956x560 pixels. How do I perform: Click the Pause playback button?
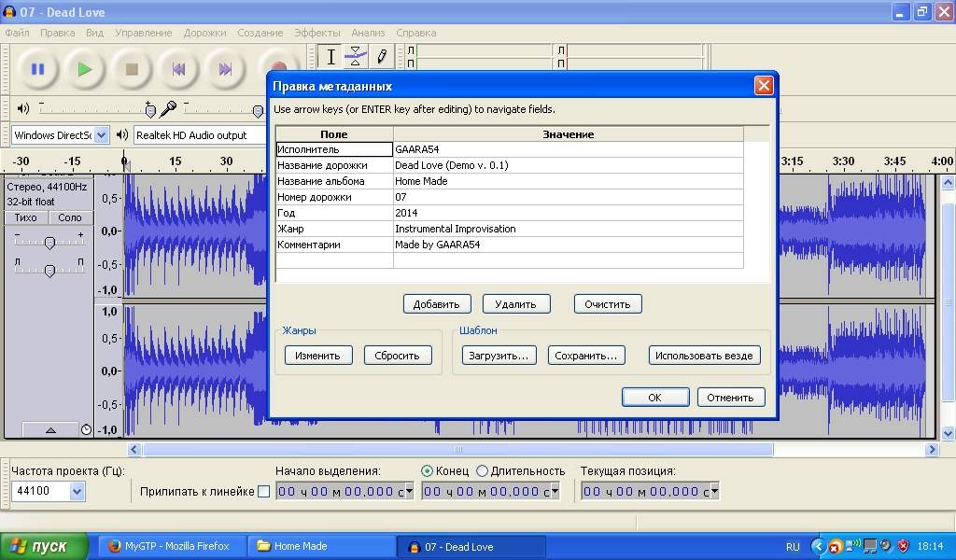point(37,69)
